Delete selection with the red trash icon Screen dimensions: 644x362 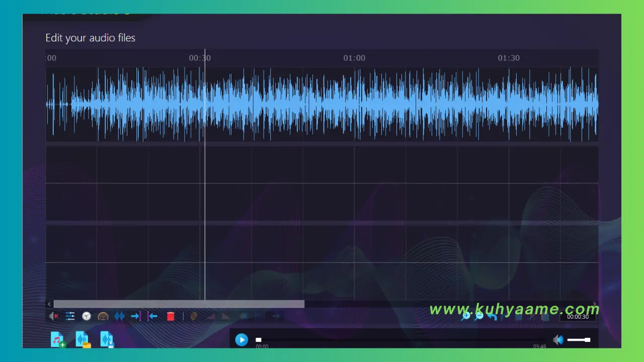[x=171, y=316]
